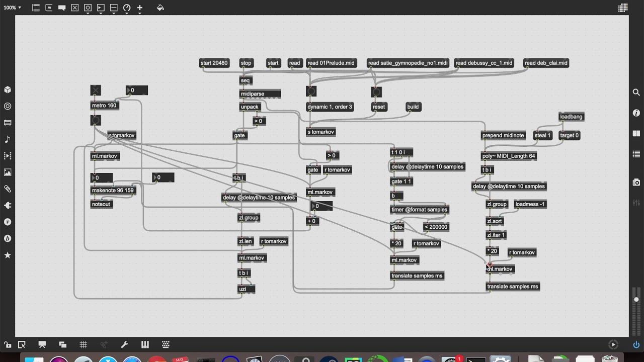Click the 'read satie_gymnopedie_no1.mid' message
Viewport: 644px width, 362px height.
click(408, 63)
